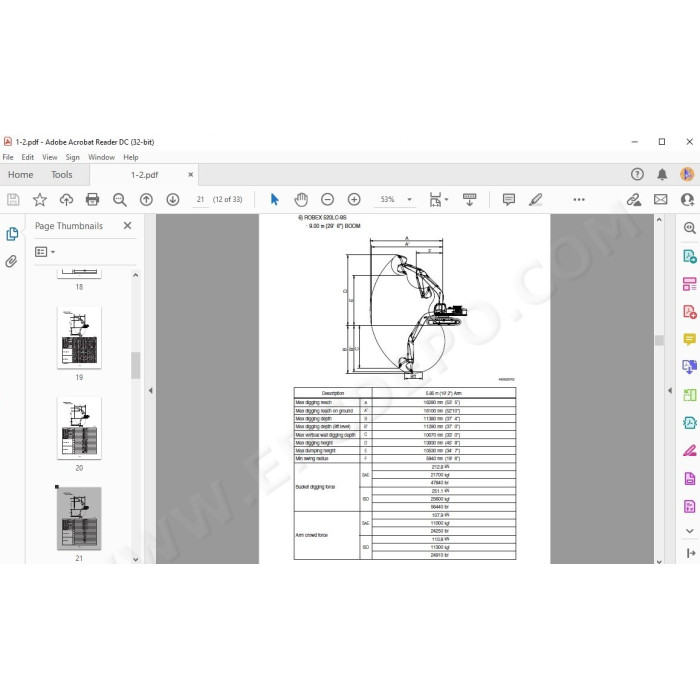
Task: Collapse the left navigation pane arrow
Action: point(150,390)
